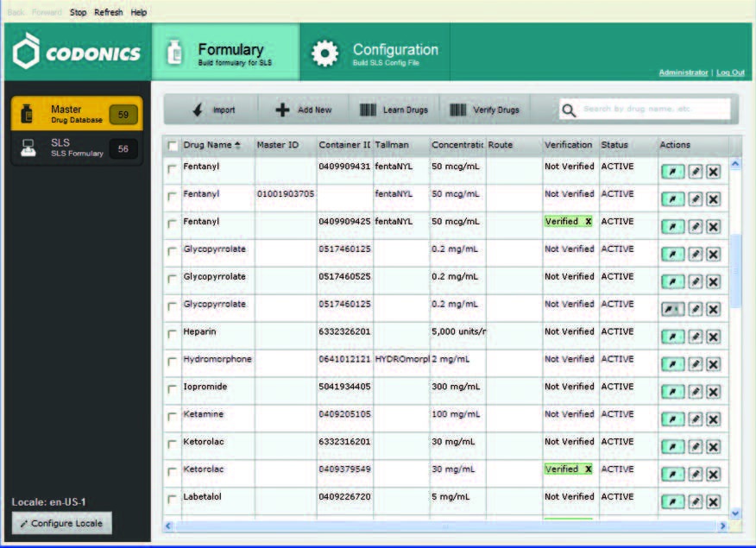
Task: Click the search magnifier icon
Action: 569,110
